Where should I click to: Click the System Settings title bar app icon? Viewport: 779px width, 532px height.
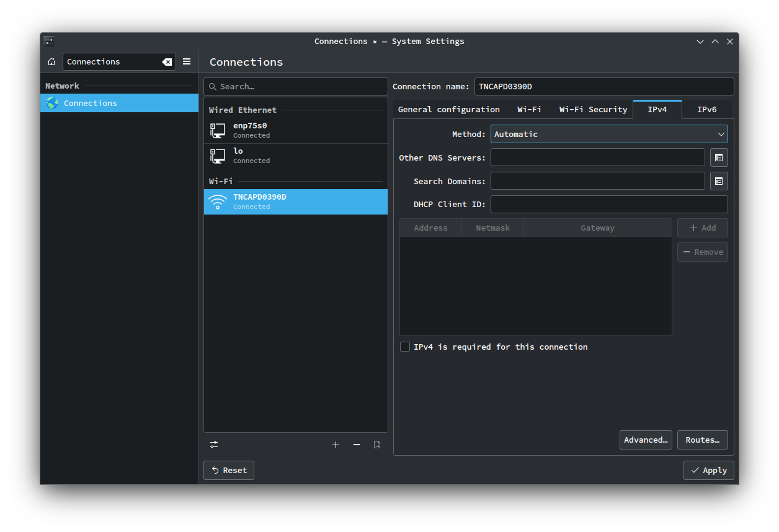(49, 41)
